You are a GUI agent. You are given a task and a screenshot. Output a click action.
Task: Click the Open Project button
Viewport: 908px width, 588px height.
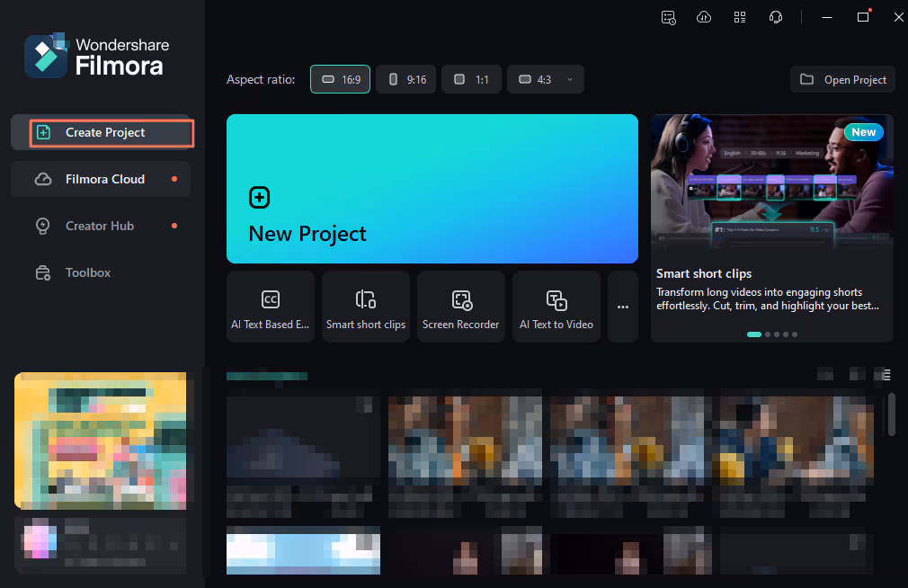(842, 79)
